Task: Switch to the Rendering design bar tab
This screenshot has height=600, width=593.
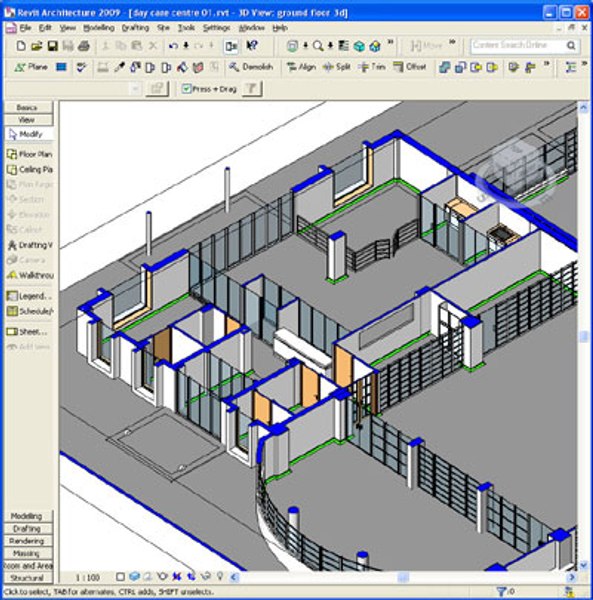Action: point(28,541)
